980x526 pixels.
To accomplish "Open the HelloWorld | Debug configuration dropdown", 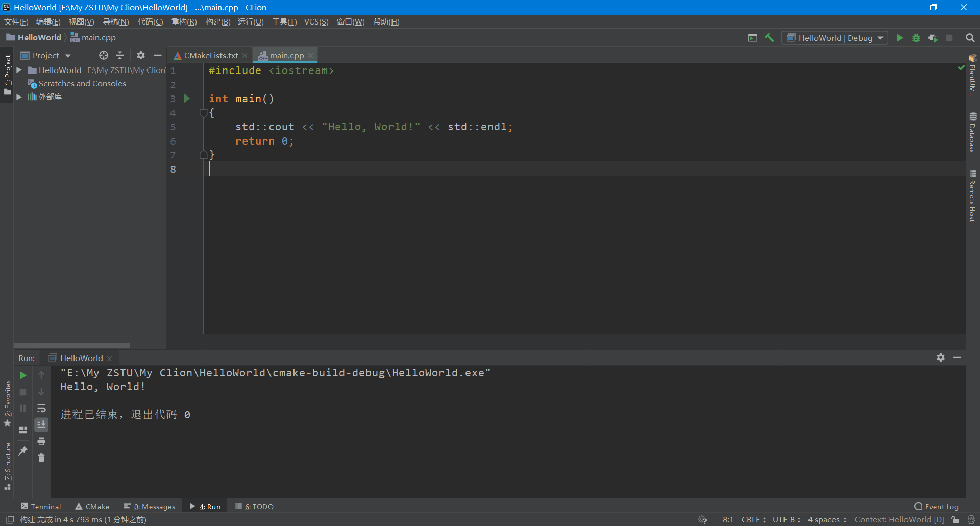I will pos(835,38).
